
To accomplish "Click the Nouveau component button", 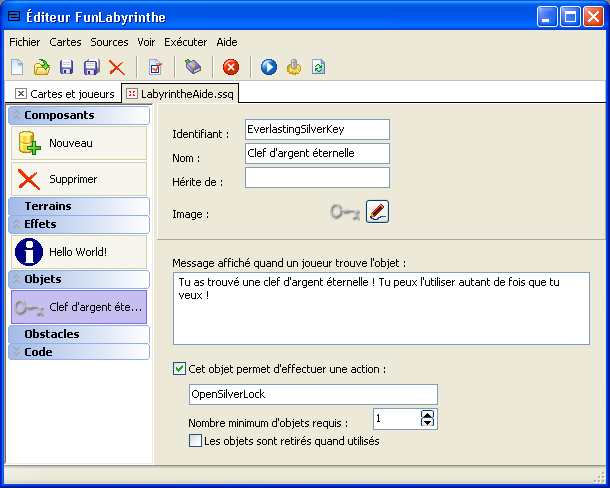I will click(x=78, y=143).
